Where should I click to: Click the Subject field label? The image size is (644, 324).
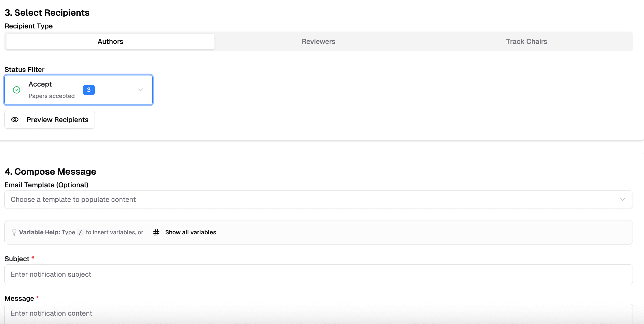click(17, 259)
